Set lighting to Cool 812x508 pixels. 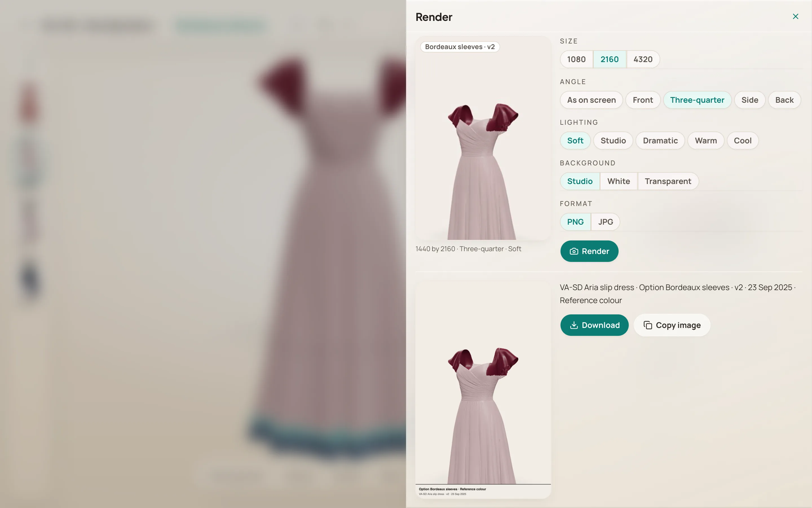pyautogui.click(x=743, y=141)
